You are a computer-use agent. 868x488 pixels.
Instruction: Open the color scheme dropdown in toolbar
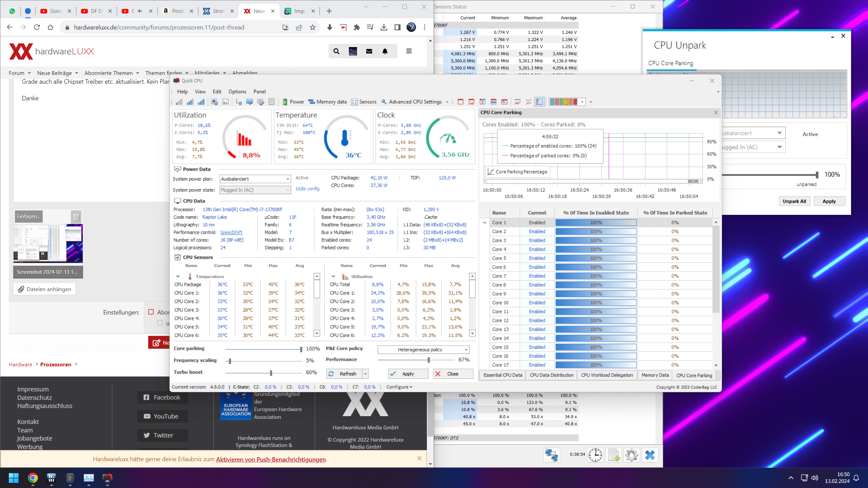(583, 102)
